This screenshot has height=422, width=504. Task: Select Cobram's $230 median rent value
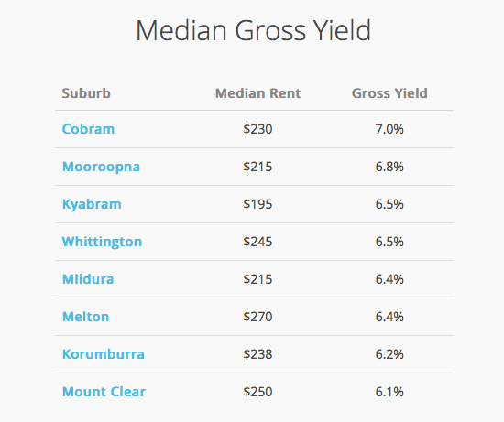pos(257,129)
